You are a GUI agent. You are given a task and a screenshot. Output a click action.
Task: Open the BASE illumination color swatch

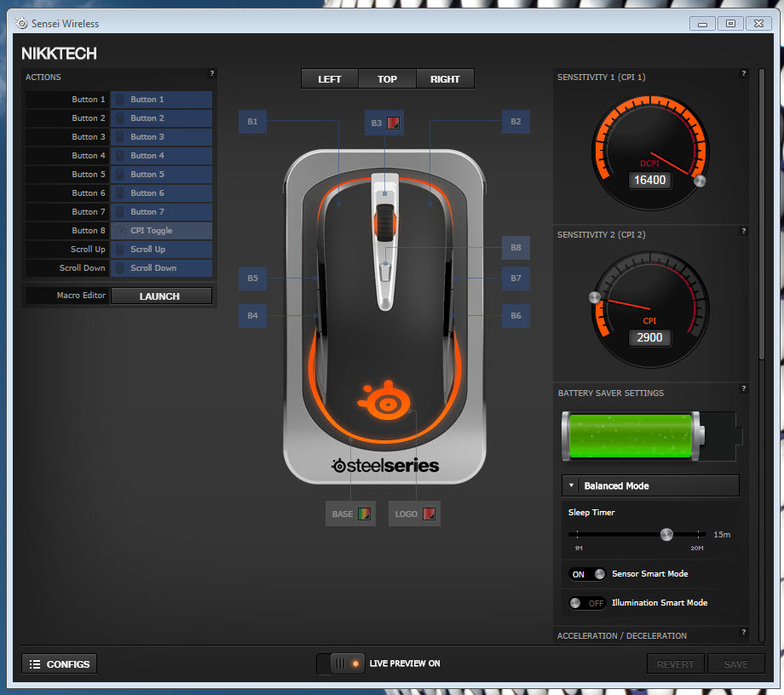pos(365,514)
